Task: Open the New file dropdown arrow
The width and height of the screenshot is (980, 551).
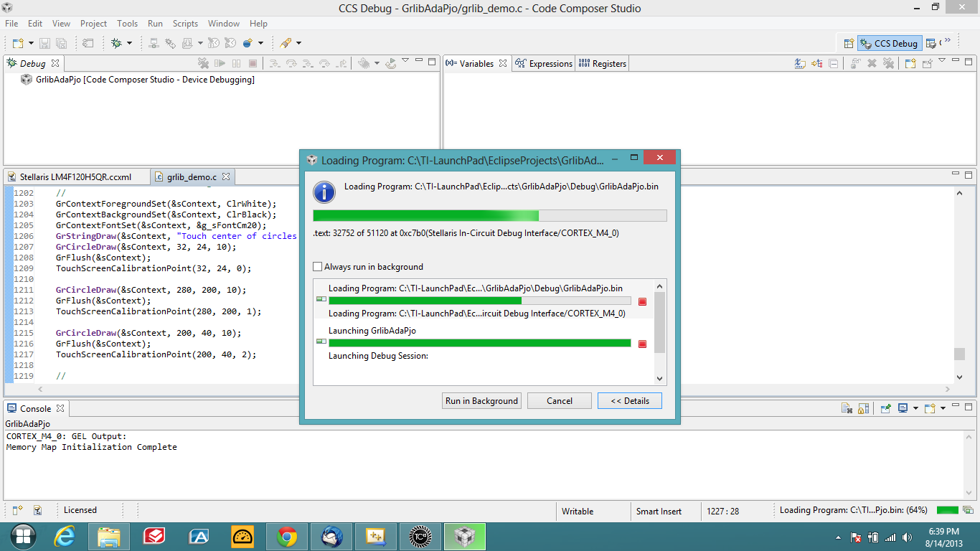Action: tap(31, 43)
